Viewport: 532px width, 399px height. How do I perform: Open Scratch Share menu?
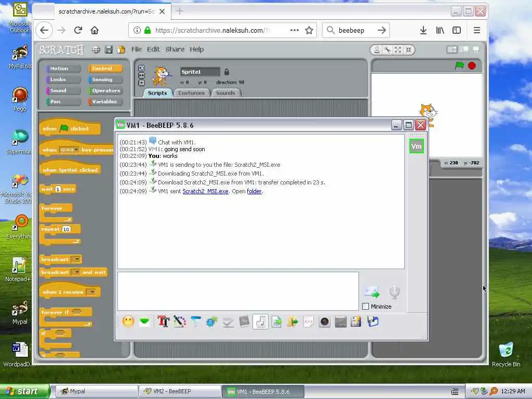coord(175,49)
